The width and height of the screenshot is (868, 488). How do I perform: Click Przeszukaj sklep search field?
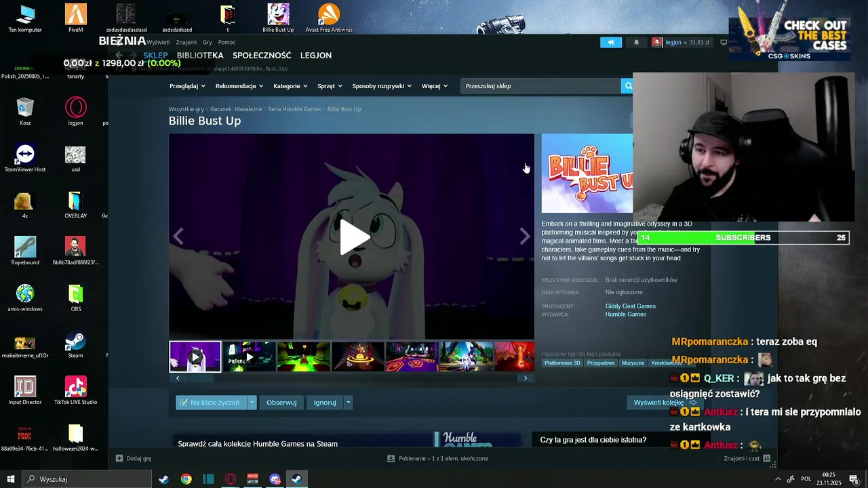pyautogui.click(x=540, y=86)
